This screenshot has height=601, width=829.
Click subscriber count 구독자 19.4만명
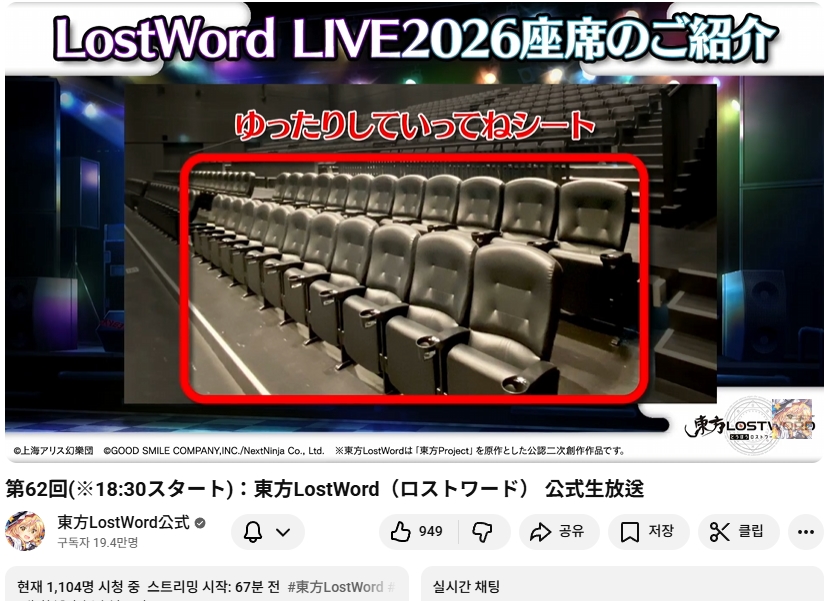coord(98,543)
